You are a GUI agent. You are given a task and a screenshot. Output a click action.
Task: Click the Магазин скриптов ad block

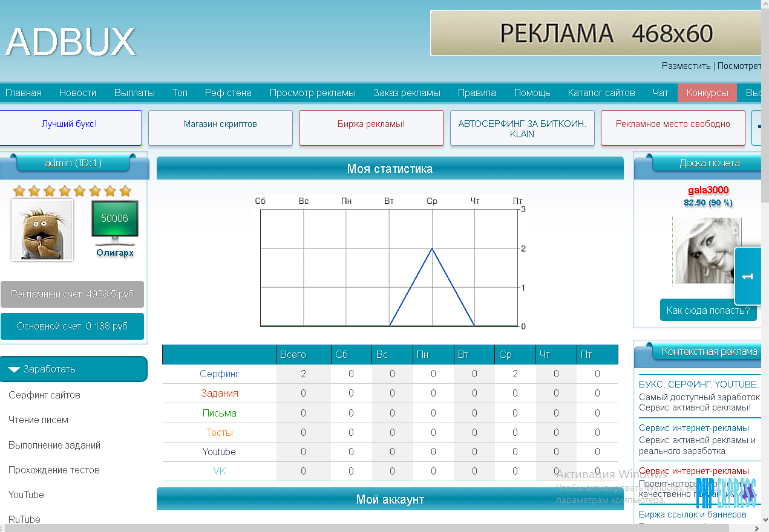(x=220, y=128)
